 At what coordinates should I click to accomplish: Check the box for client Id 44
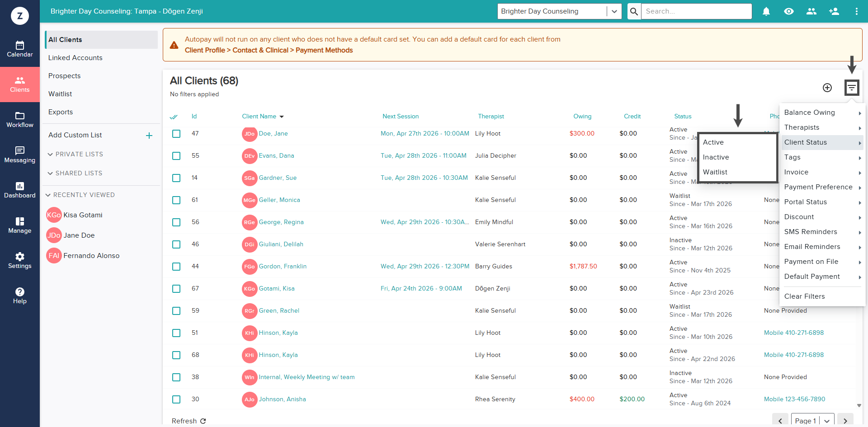point(176,267)
